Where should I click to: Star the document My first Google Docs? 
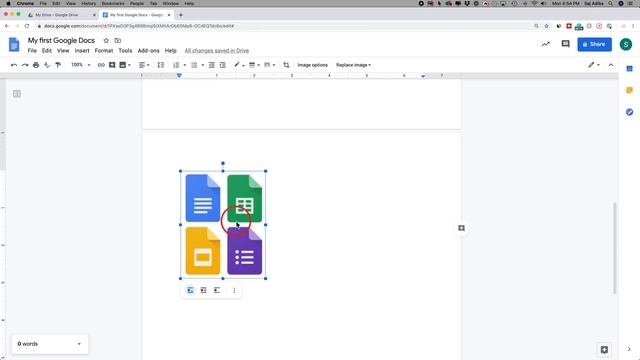pyautogui.click(x=106, y=40)
